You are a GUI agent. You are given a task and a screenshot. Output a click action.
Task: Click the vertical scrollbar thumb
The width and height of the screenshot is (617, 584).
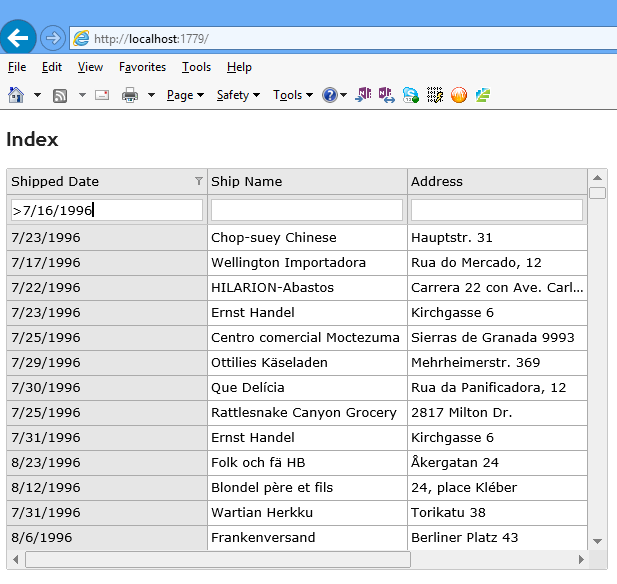[x=597, y=193]
